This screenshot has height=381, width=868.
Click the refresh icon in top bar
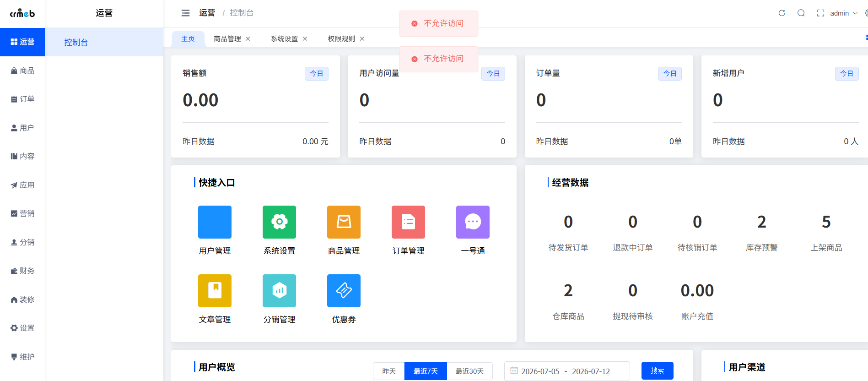tap(782, 13)
